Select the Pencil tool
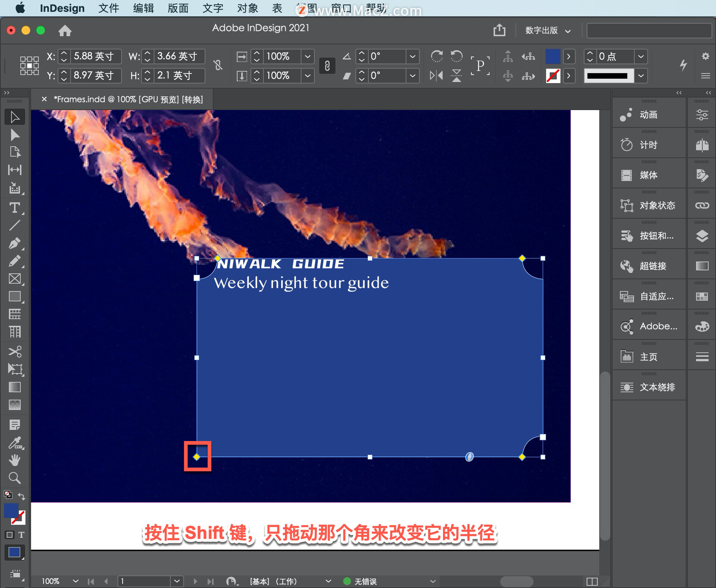Screen dimensions: 716x588 [x=15, y=261]
